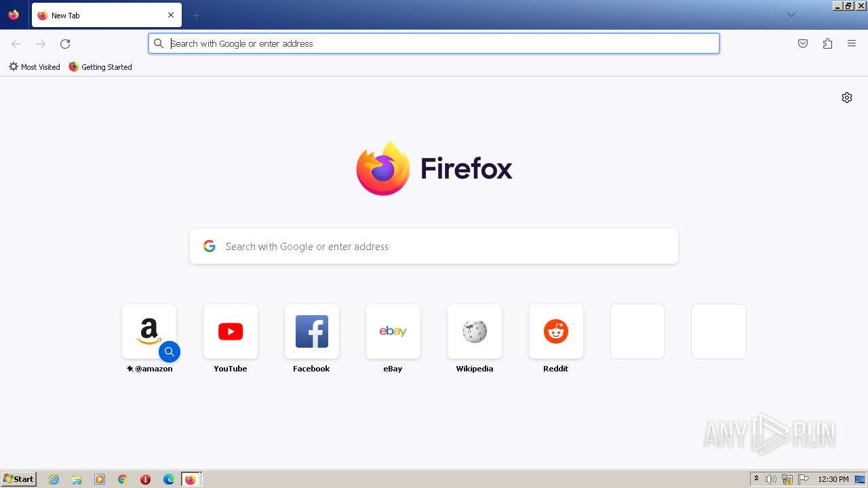
Task: Click the first empty shortcut tile after Reddit
Action: (x=637, y=331)
